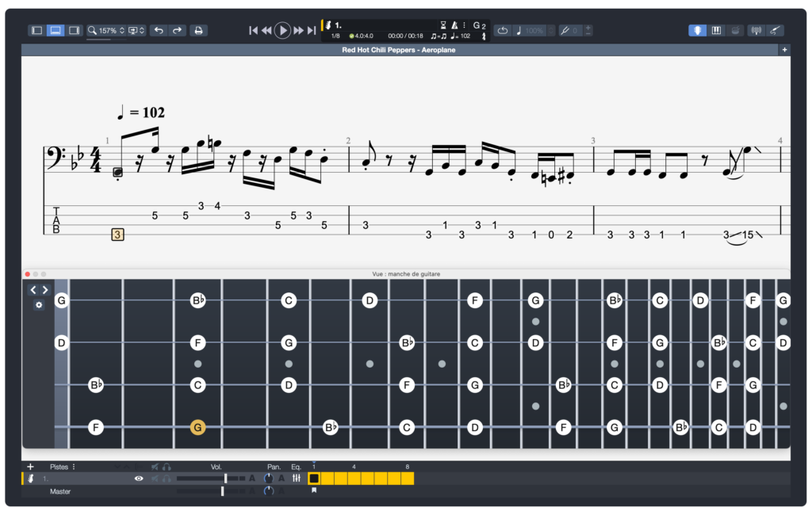Open the Pistes options menu

pos(74,467)
